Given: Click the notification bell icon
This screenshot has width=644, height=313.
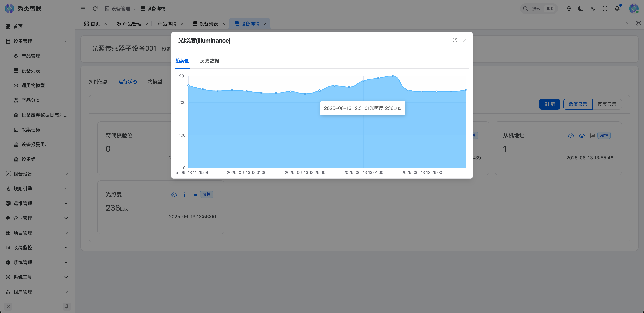Looking at the screenshot, I should click(617, 9).
